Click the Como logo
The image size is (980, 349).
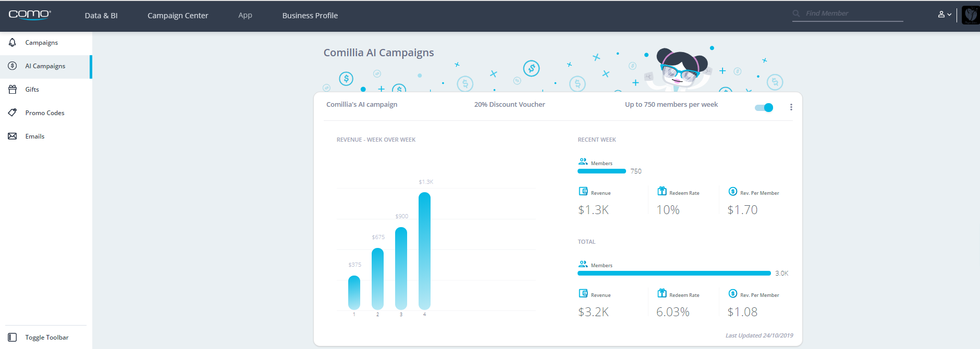(30, 15)
